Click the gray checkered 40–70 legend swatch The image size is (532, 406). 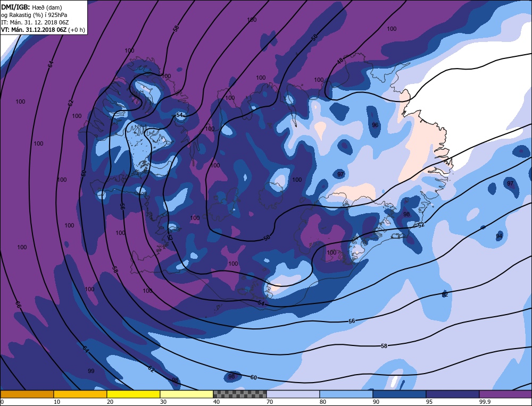pyautogui.click(x=240, y=394)
